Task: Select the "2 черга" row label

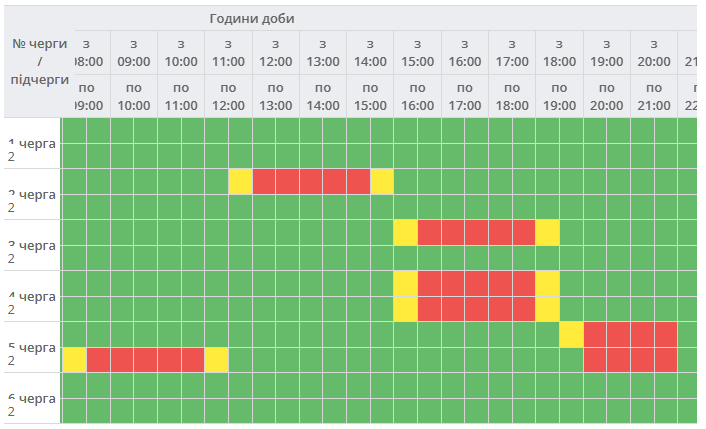Action: 31,194
